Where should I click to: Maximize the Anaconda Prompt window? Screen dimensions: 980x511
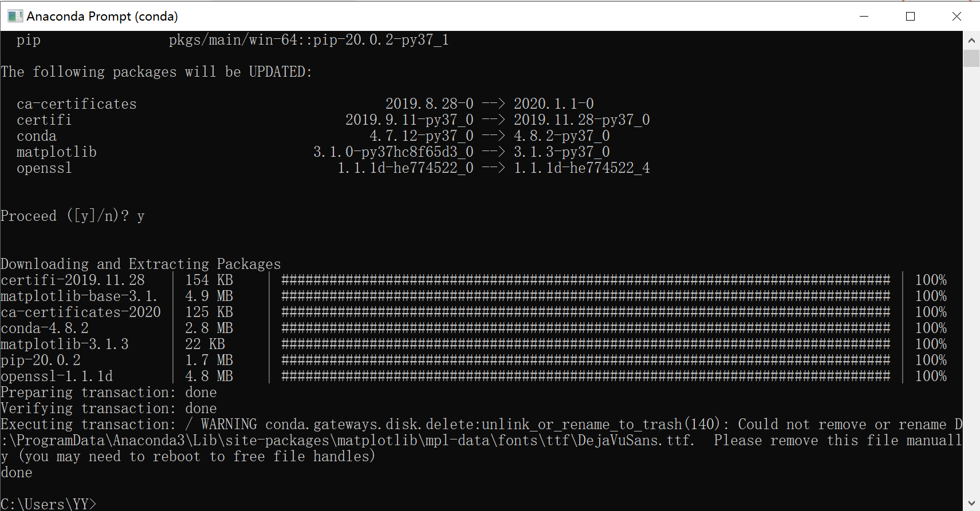[910, 16]
